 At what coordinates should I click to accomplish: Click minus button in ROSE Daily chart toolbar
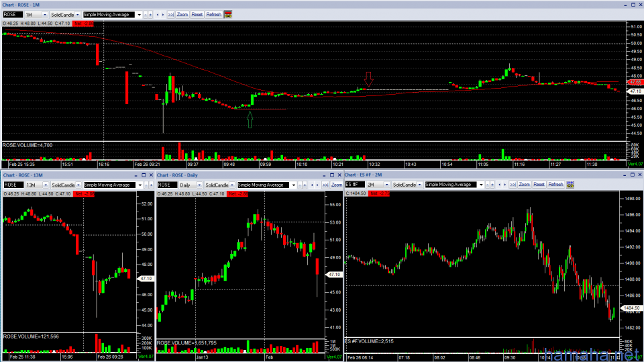pyautogui.click(x=299, y=185)
